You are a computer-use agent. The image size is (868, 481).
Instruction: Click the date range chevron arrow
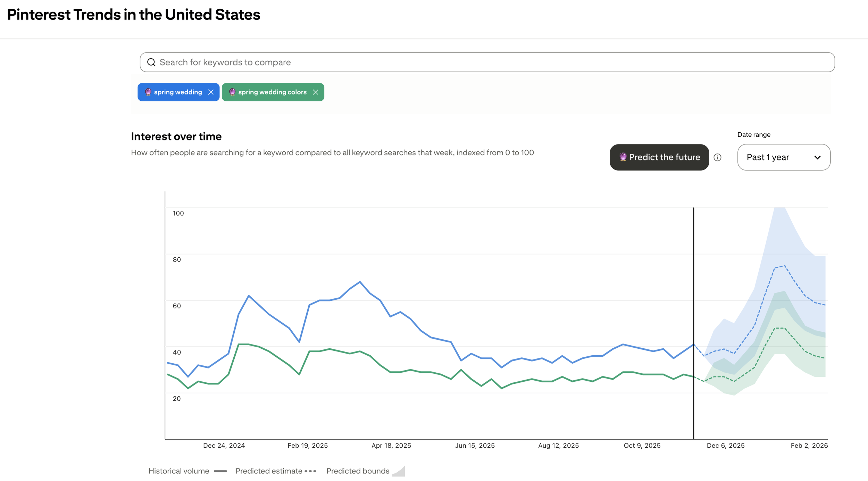pos(817,158)
